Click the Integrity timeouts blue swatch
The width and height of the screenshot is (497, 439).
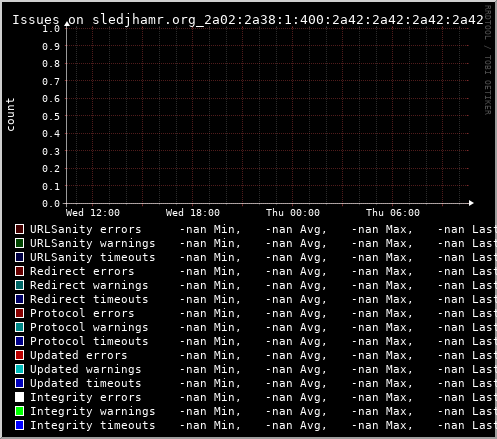point(19,425)
